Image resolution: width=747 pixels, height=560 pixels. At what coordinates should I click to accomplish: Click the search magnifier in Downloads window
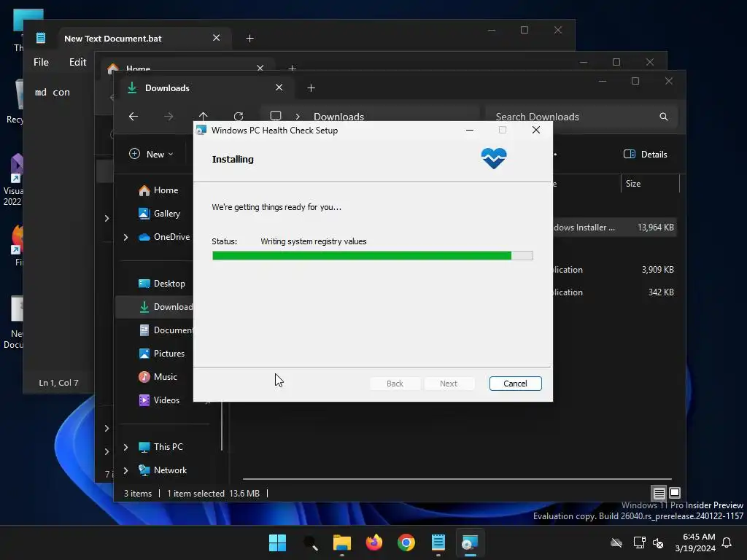664,117
